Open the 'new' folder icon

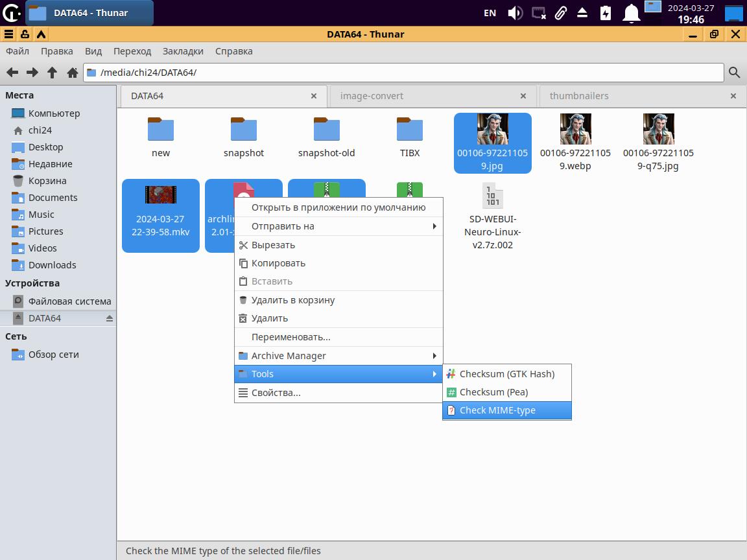pos(161,129)
